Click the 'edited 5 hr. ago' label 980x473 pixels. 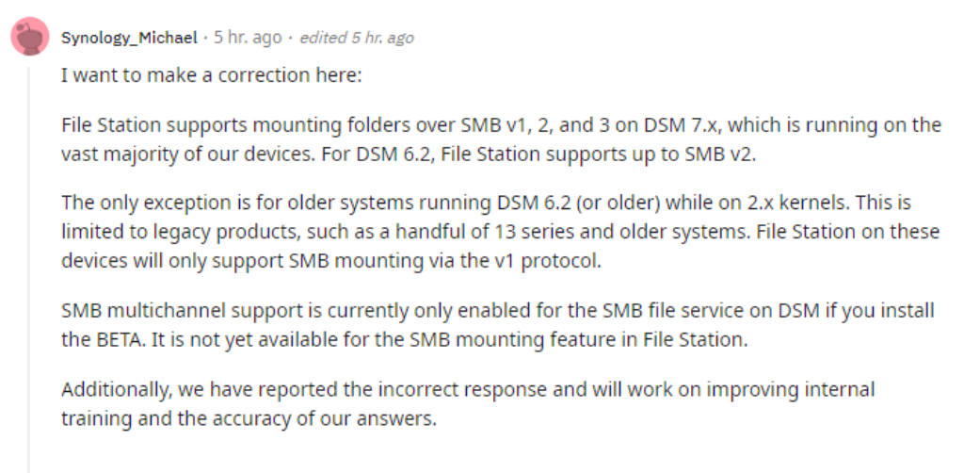(357, 38)
